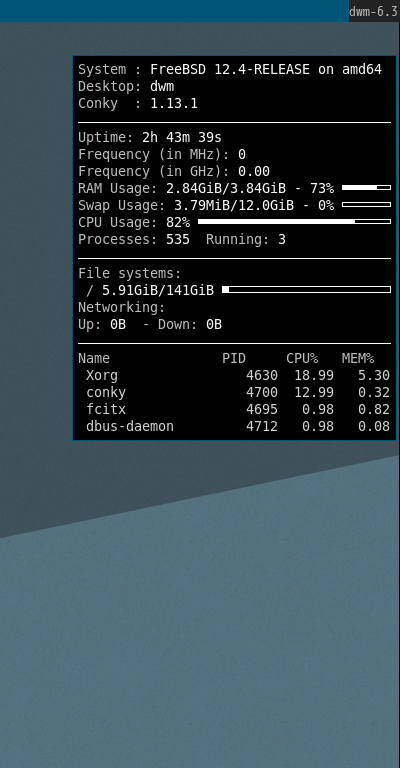Viewport: 400px width, 768px height.
Task: Click the Frequency (in MHz) line
Action: 162,155
